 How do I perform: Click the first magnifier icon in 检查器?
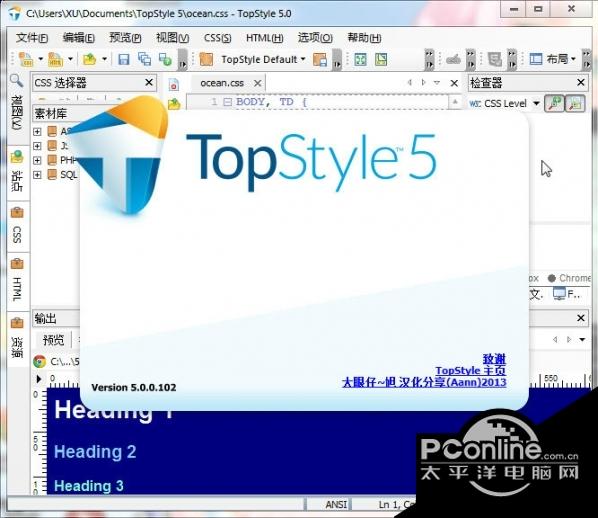pos(554,103)
